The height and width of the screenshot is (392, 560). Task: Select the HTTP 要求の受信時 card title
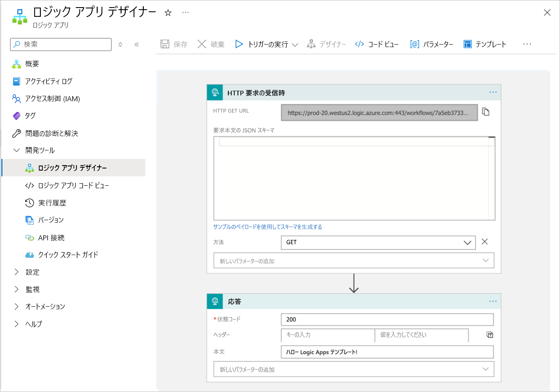(x=256, y=93)
